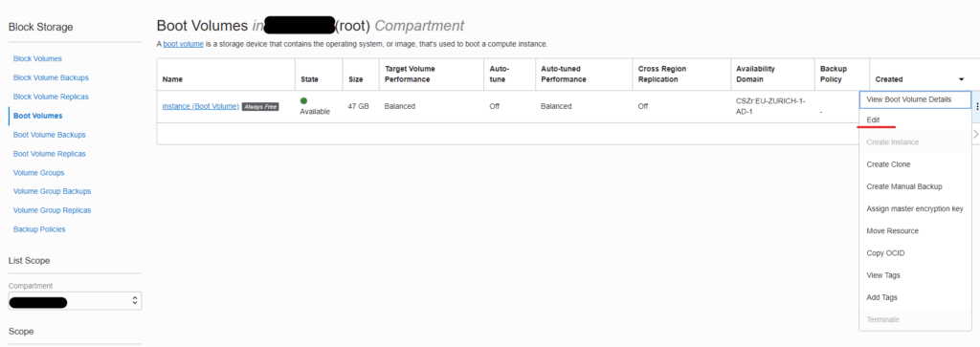The height and width of the screenshot is (347, 980).
Task: Go to Boot Volume Backups page
Action: (x=50, y=135)
